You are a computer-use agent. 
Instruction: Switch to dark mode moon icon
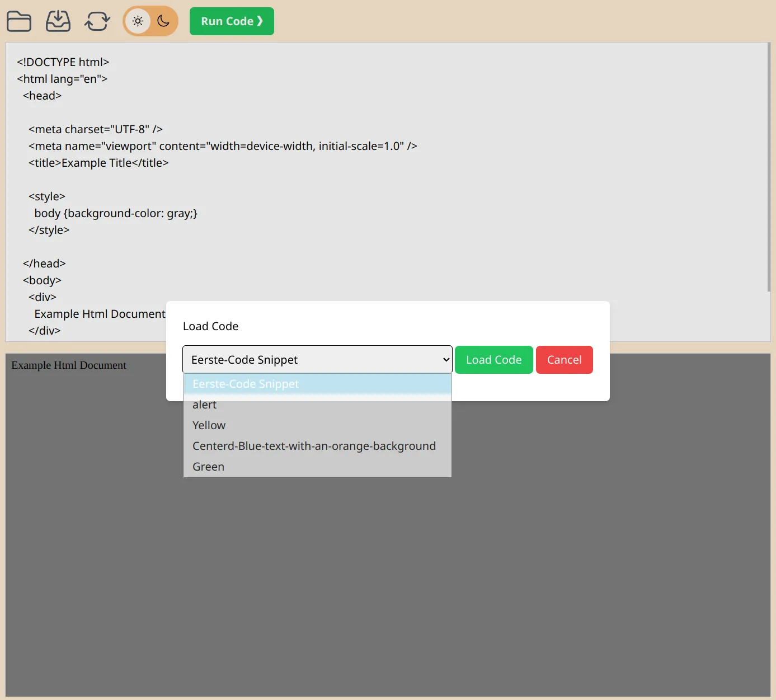click(x=163, y=21)
